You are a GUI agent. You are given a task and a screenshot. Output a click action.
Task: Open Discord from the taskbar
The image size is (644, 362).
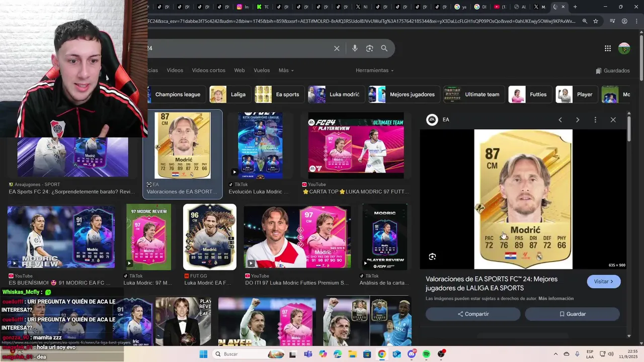412,354
